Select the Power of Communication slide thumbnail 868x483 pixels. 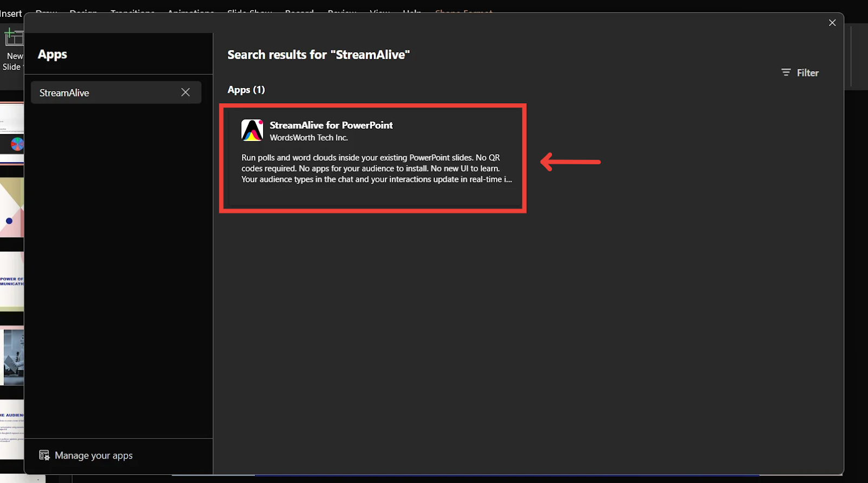coord(12,282)
